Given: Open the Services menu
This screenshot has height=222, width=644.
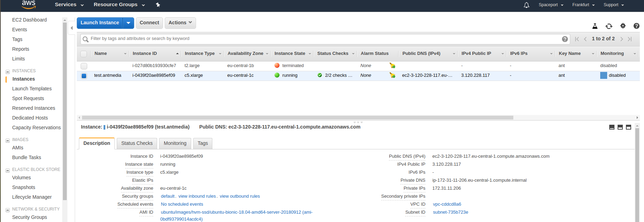Looking at the screenshot, I should pos(69,5).
